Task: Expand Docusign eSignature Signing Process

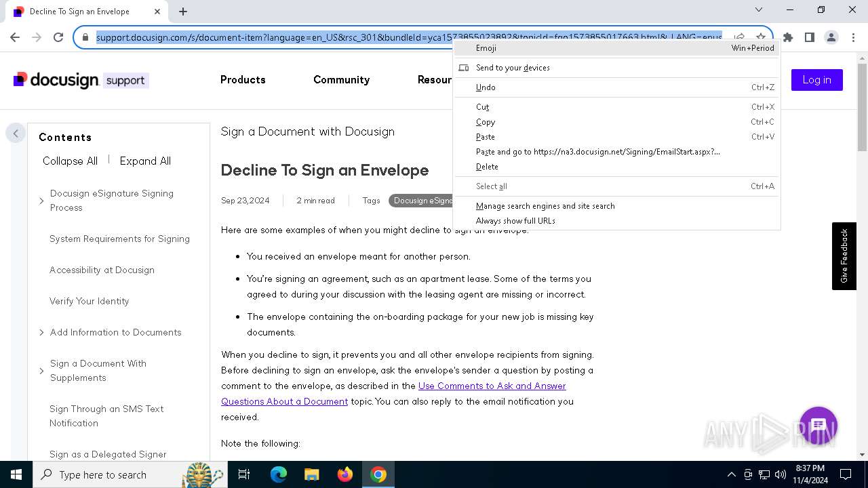Action: pos(41,201)
